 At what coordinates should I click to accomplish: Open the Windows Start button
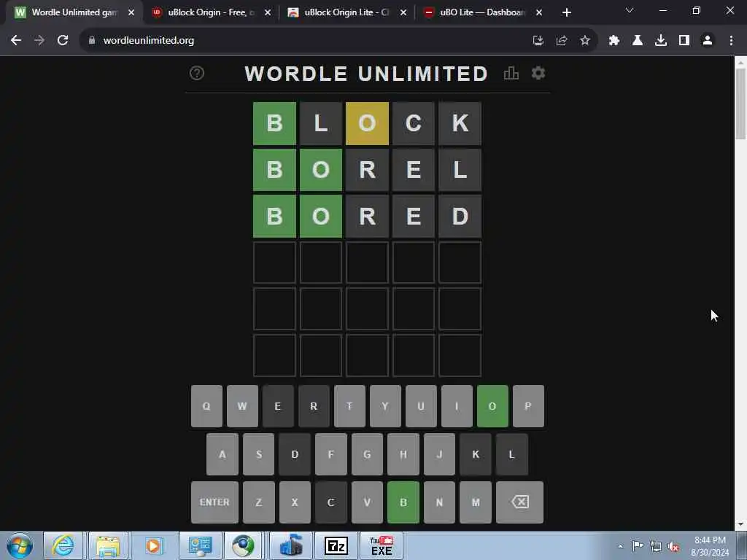click(20, 545)
